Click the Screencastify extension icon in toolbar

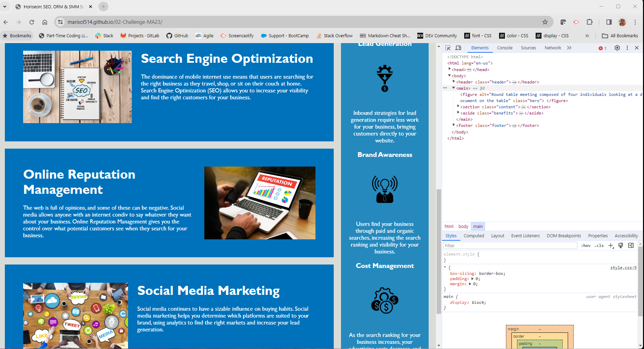(x=576, y=22)
